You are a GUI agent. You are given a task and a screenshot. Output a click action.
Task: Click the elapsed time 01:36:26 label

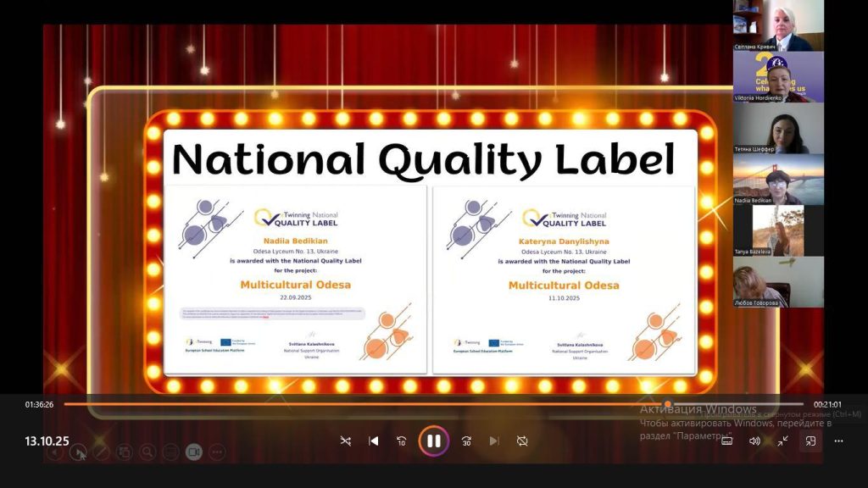click(39, 404)
